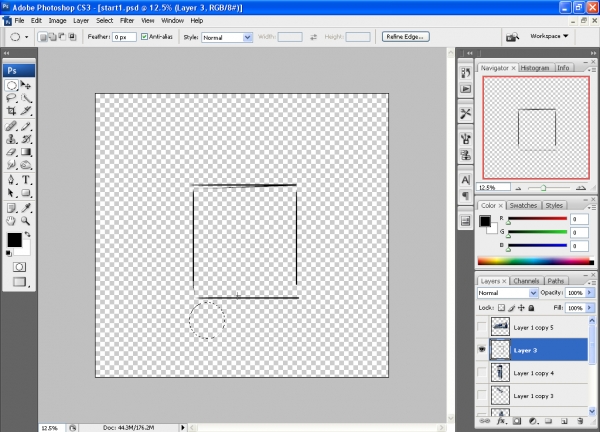
Task: Select the Clone Stamp tool
Action: pyautogui.click(x=11, y=139)
